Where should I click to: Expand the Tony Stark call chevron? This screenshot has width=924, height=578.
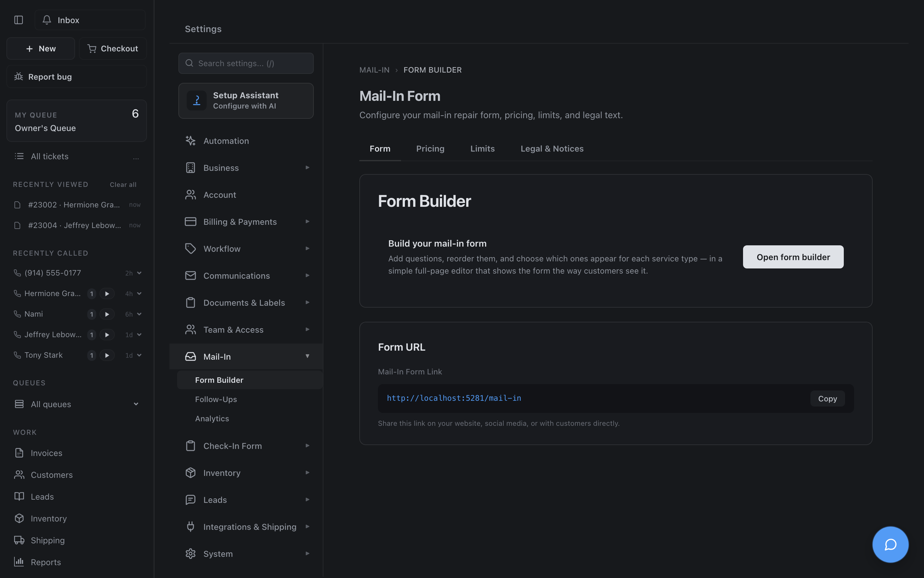click(x=139, y=355)
